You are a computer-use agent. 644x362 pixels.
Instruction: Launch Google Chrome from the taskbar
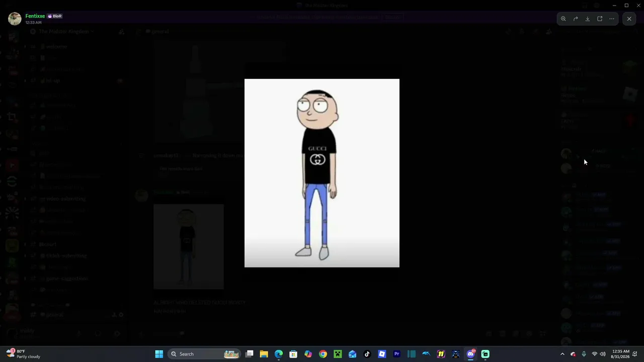point(323,354)
